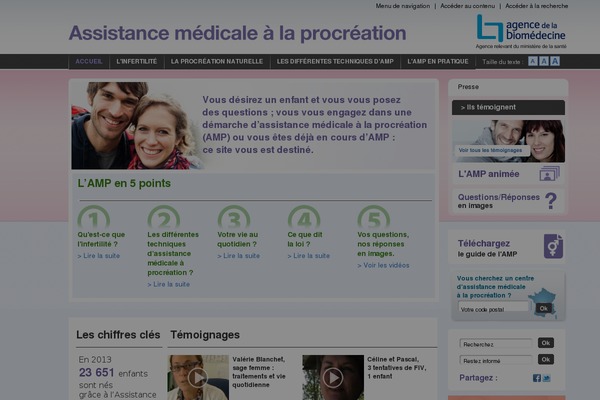Viewport: 600px width, 400px height.
Task: Click Vos questions, nos réponses en images
Action: pyautogui.click(x=383, y=244)
